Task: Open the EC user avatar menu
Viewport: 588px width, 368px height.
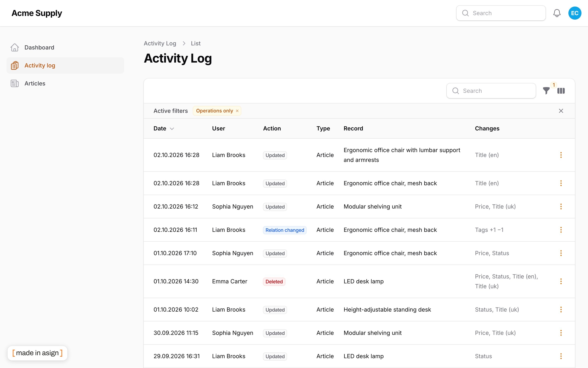Action: (x=575, y=13)
